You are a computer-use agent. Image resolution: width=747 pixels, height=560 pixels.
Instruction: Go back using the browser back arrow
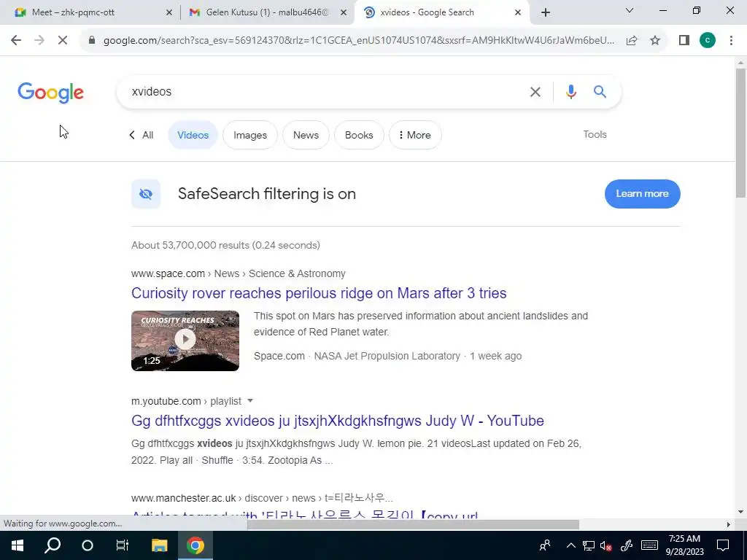pos(16,41)
